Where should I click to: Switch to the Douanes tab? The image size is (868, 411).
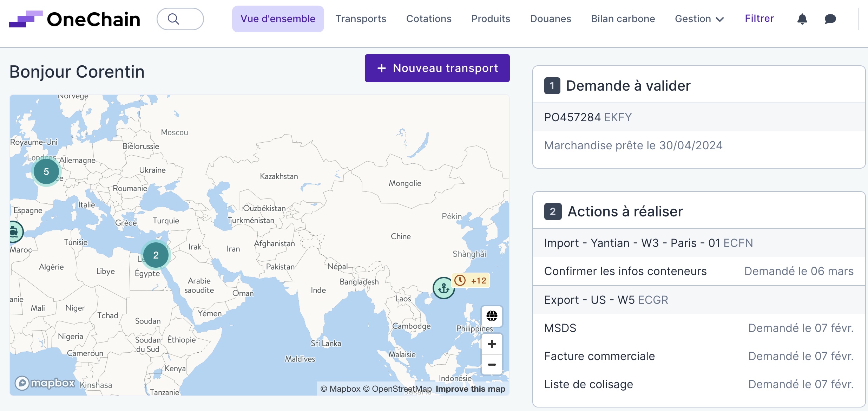click(x=550, y=19)
